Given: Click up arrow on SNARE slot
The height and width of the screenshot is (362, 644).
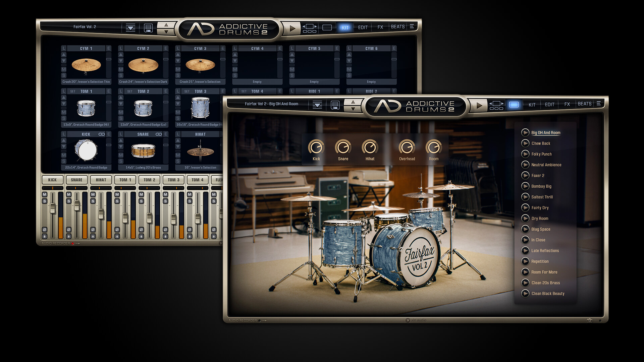Looking at the screenshot, I should [121, 140].
